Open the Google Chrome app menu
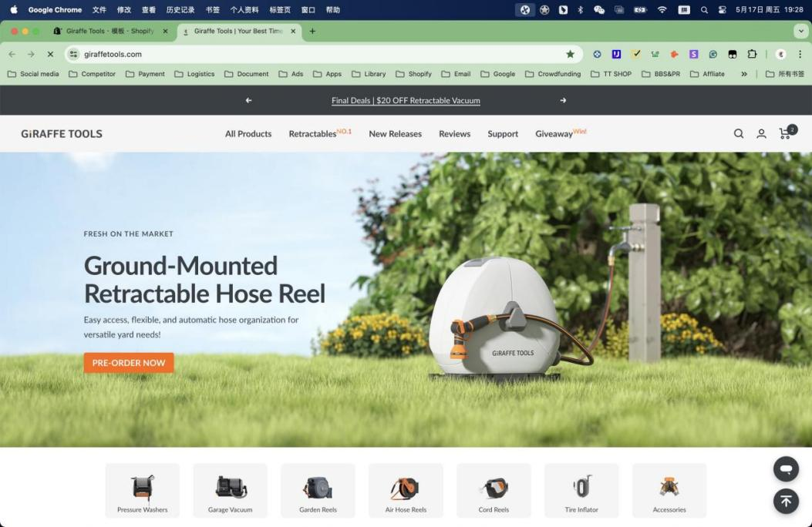 pos(55,10)
